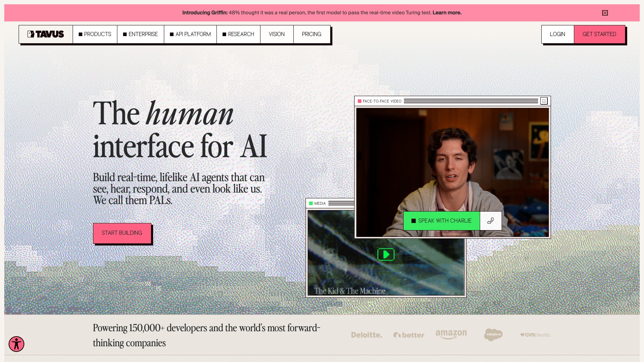Open the Products dropdown menu
The height and width of the screenshot is (362, 644).
(x=95, y=34)
